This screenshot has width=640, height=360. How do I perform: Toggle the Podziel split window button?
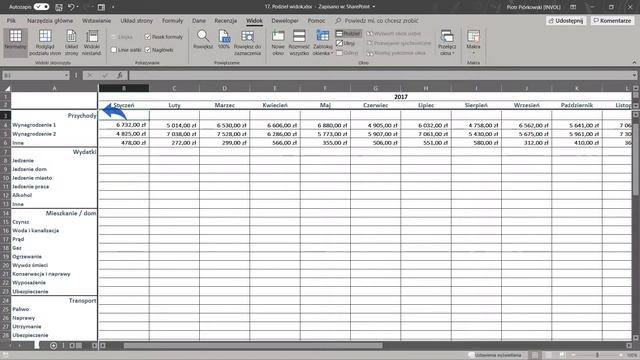tap(348, 33)
